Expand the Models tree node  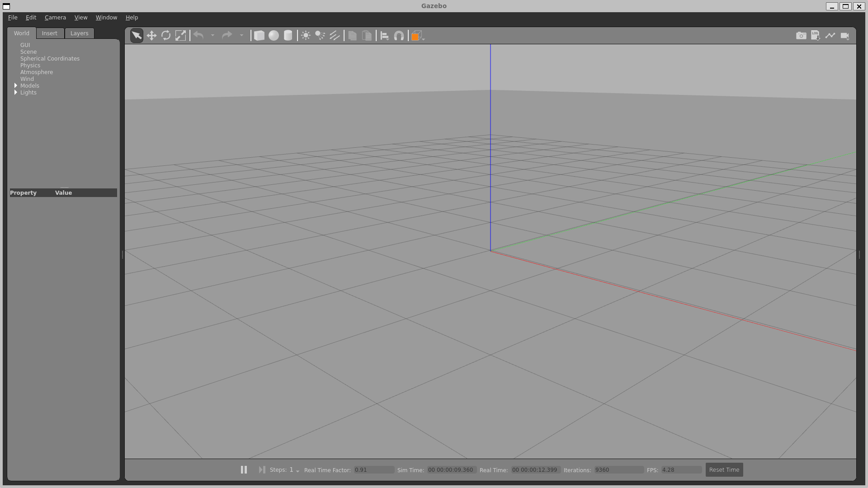tap(16, 86)
